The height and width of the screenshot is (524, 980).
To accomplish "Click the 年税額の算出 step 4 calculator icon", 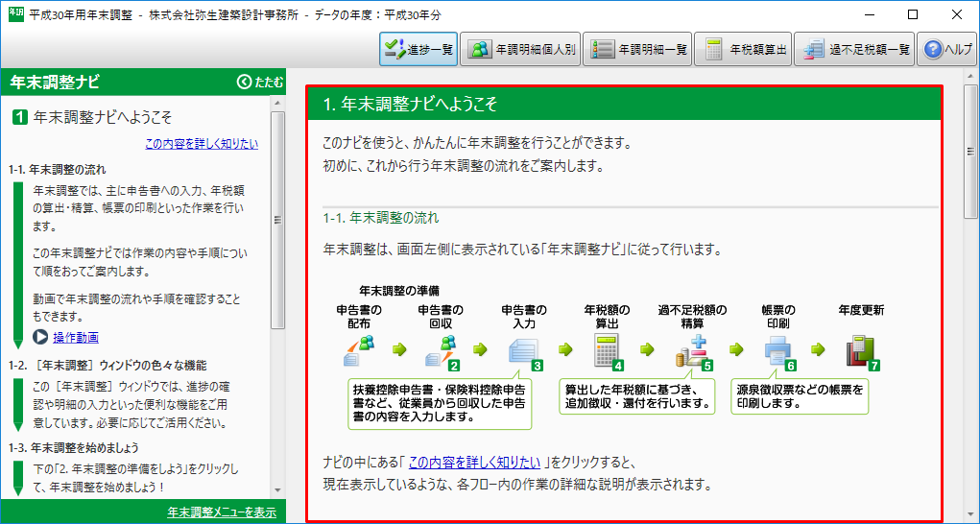I will [x=607, y=351].
